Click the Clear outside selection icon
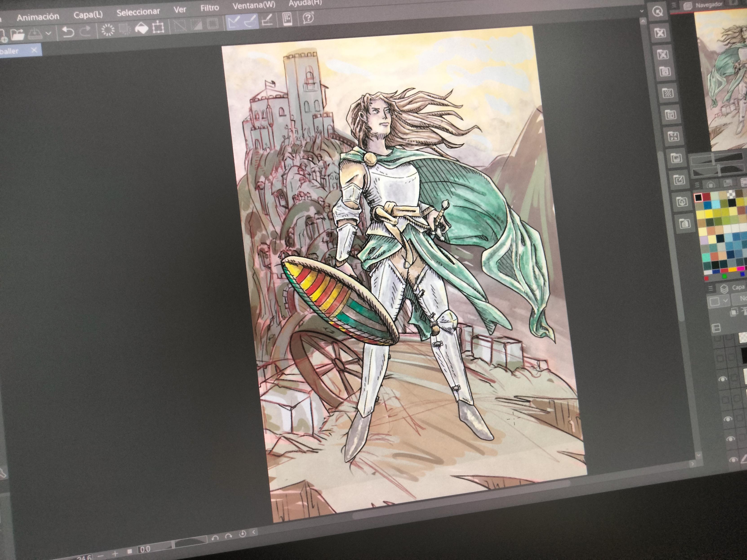This screenshot has height=560, width=747. point(125,29)
